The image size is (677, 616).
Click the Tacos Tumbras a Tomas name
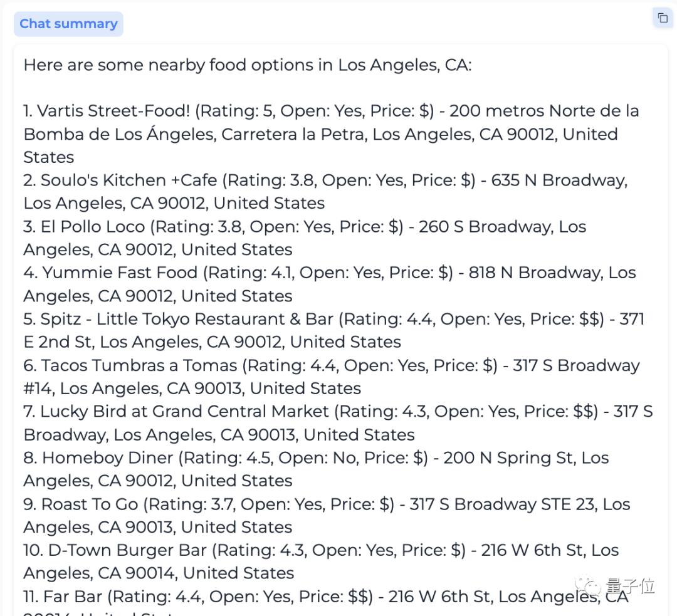coord(139,365)
